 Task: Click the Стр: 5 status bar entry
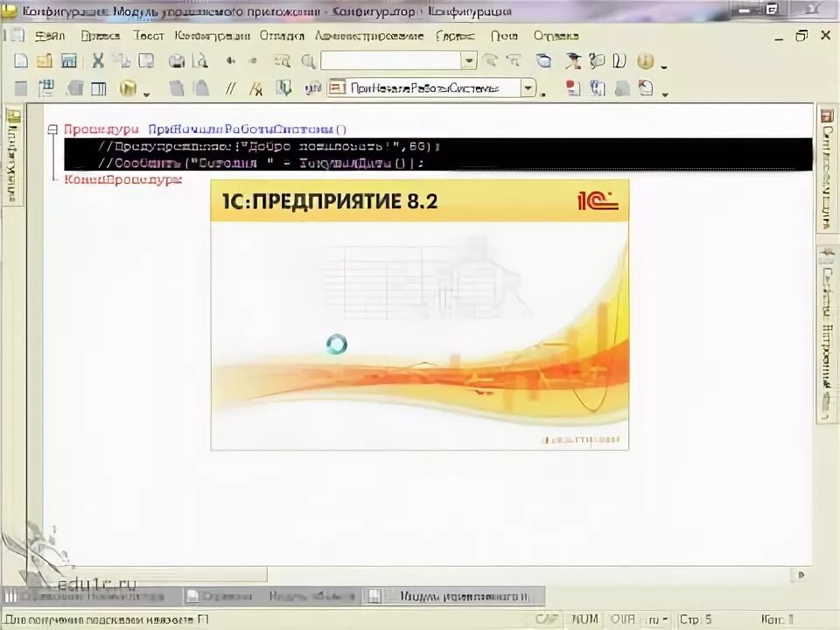pos(696,619)
